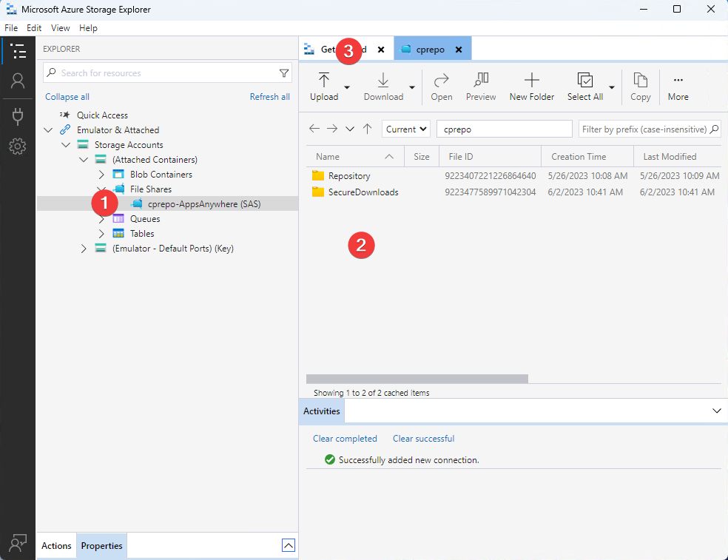Viewport: 728px width, 560px height.
Task: Click the Filter by prefix input field
Action: 644,129
